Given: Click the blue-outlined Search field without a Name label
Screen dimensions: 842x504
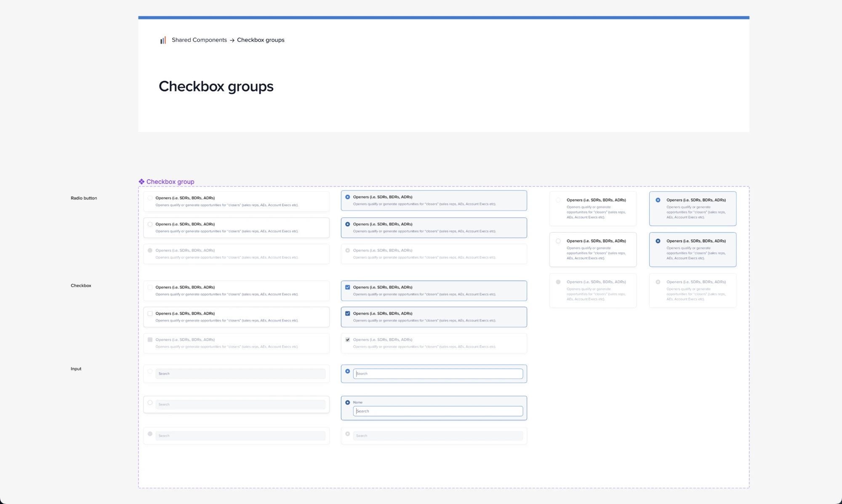Looking at the screenshot, I should pos(438,374).
